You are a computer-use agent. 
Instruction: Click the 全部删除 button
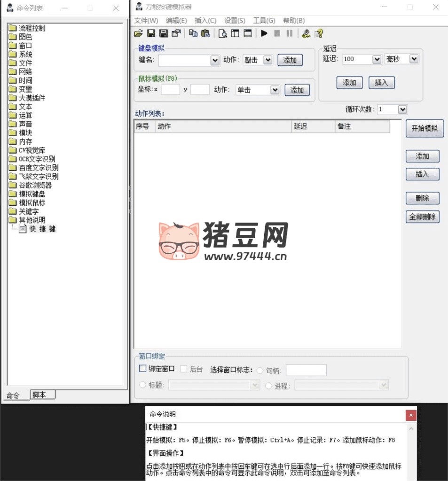pos(423,217)
